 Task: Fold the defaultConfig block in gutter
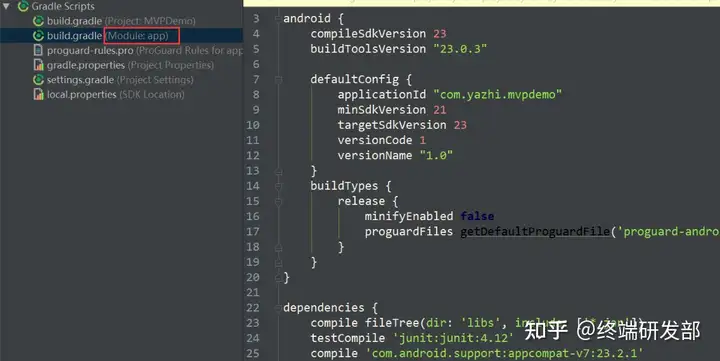(278, 80)
